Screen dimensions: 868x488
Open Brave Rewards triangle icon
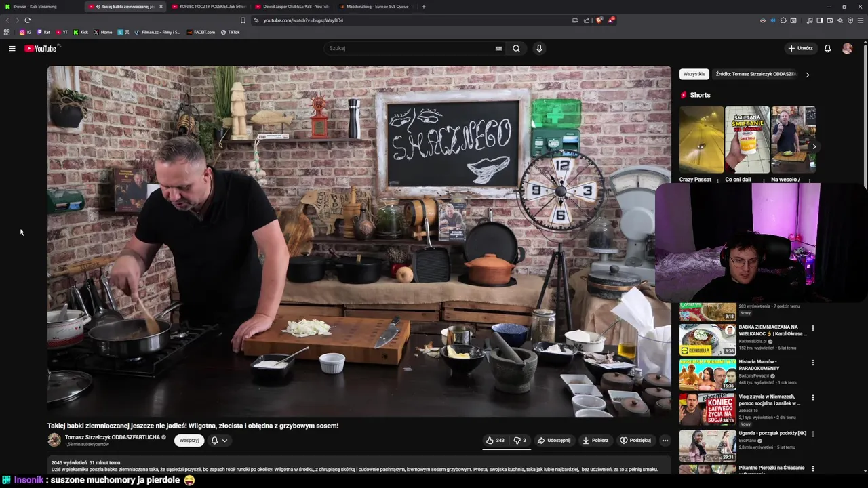[x=610, y=20]
